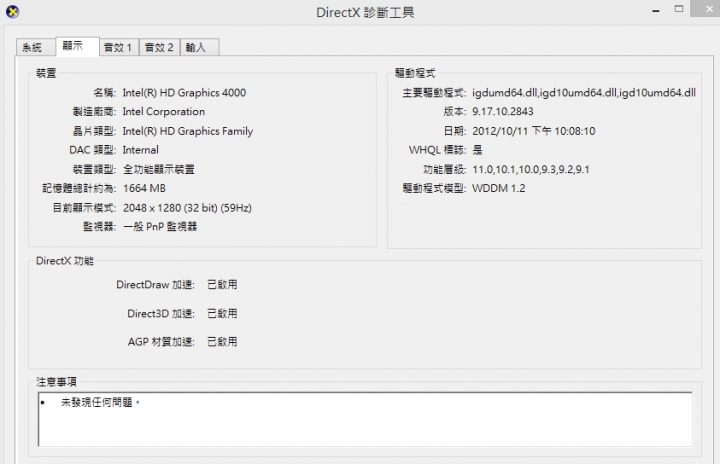
Task: Select feature levels 11.0,10.1,10.0 text
Action: pos(531,170)
